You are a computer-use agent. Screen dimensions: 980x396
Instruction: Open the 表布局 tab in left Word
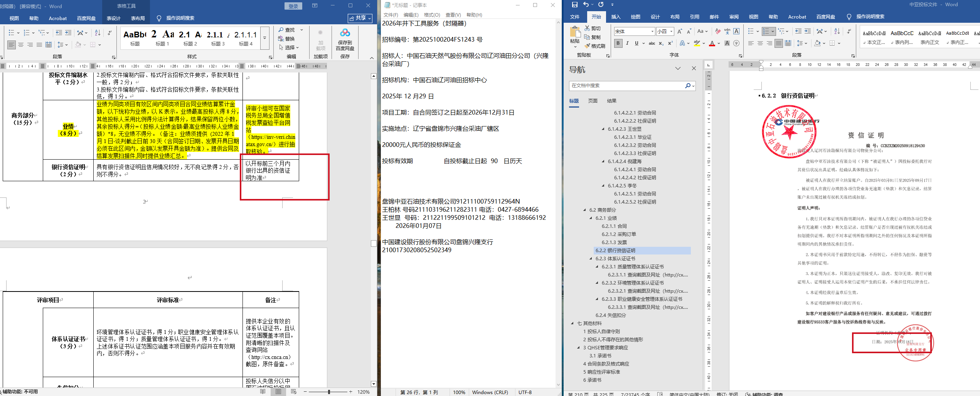tap(138, 18)
